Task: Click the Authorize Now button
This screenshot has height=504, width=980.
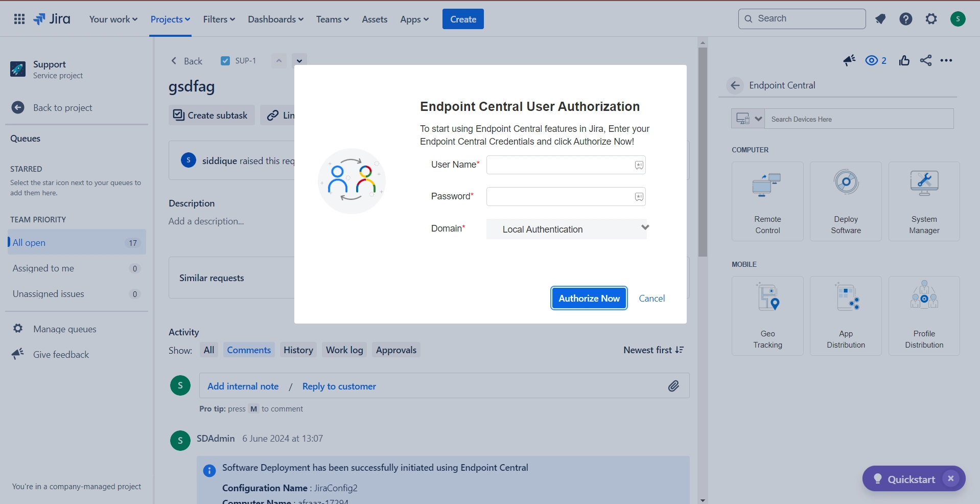Action: tap(589, 298)
